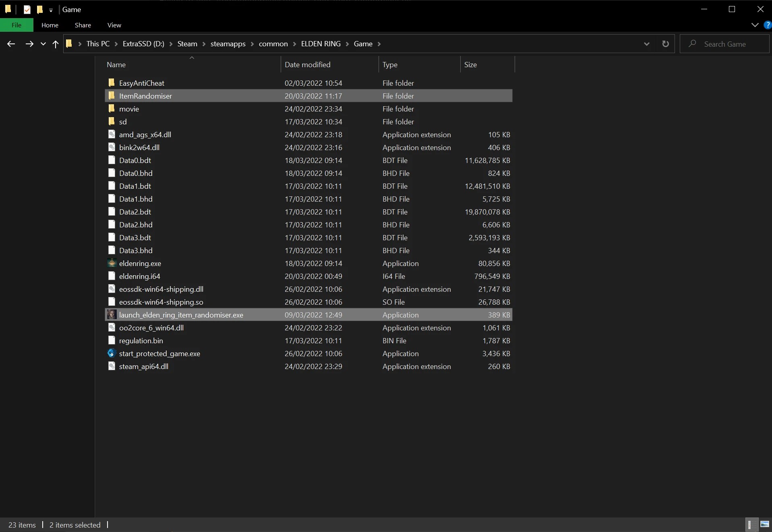Navigate to steamapps in the breadcrumb
This screenshot has width=772, height=532.
228,44
